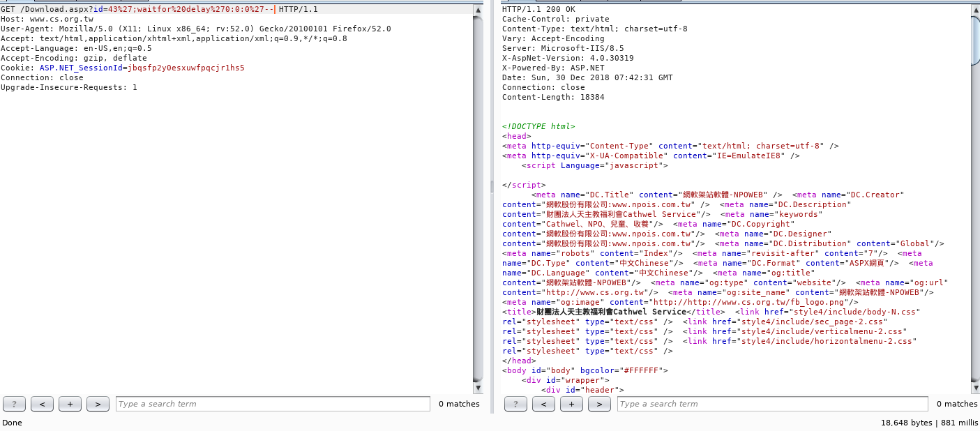The image size is (980, 431).
Task: Click the HTTP/1.1 200 OK status line
Action: [538, 9]
